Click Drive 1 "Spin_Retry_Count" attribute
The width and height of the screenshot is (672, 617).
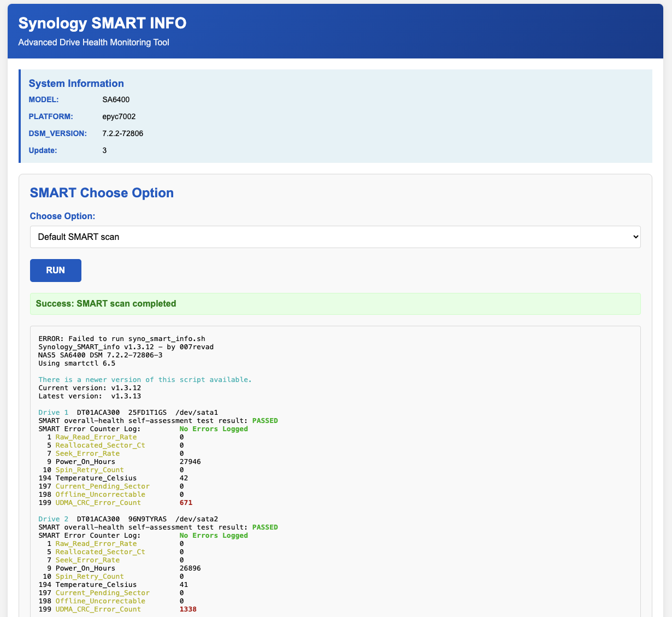click(x=90, y=470)
